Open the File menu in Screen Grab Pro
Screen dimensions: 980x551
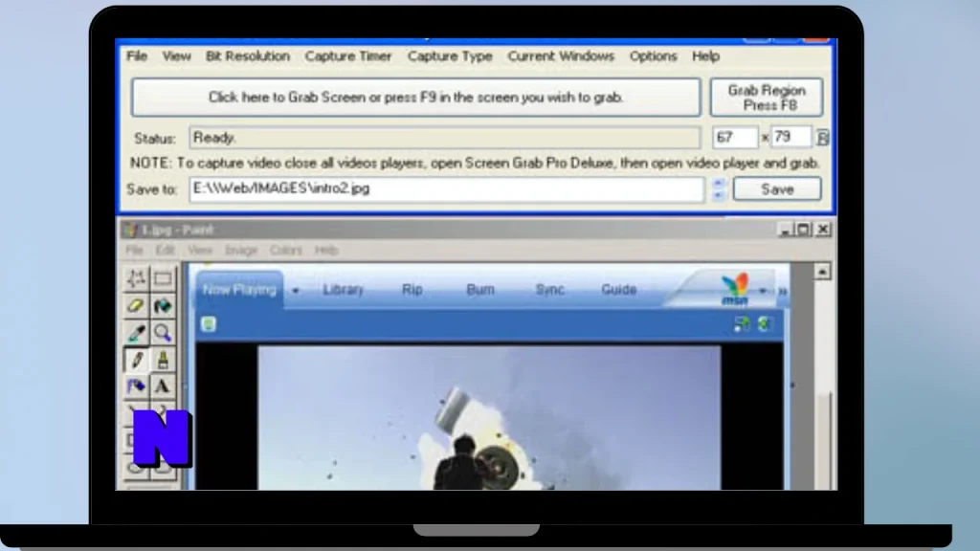click(137, 56)
